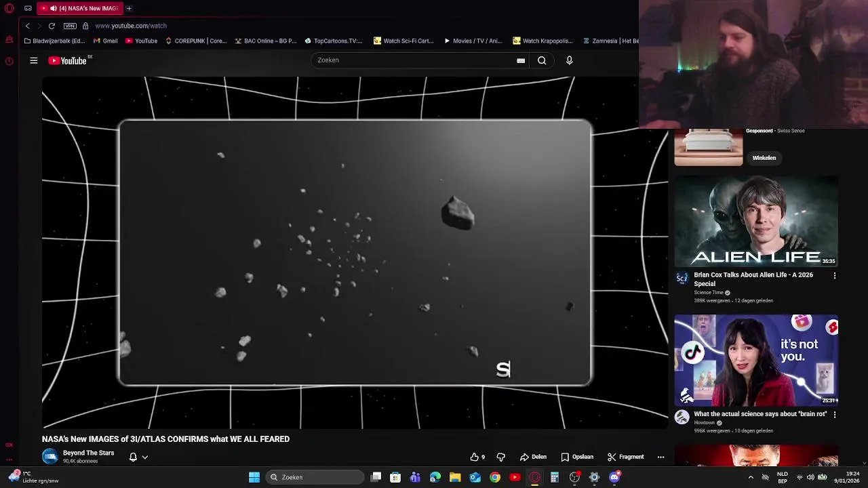Click the video title NASA's New IMAGES

[x=165, y=439]
